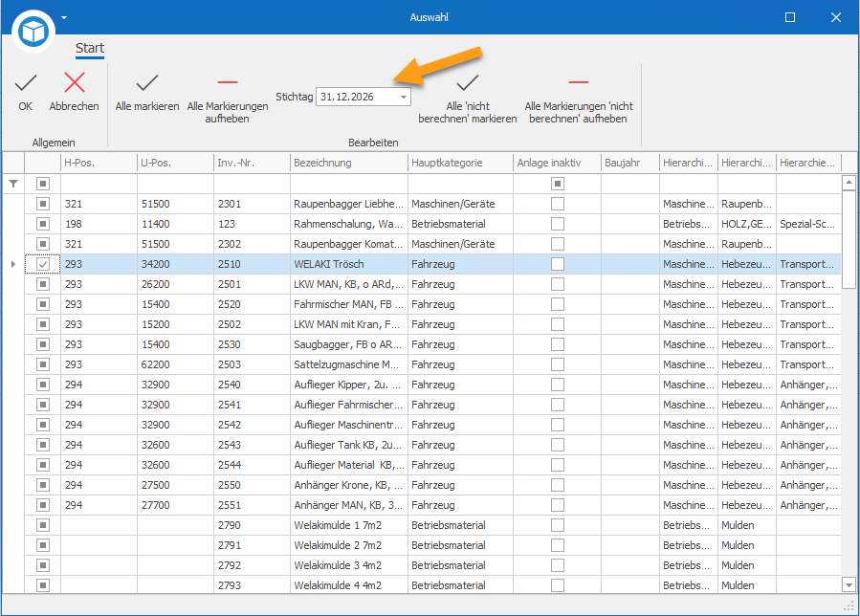Select the cell 'Raupenbagger Komat...'
This screenshot has width=860, height=616.
(349, 244)
